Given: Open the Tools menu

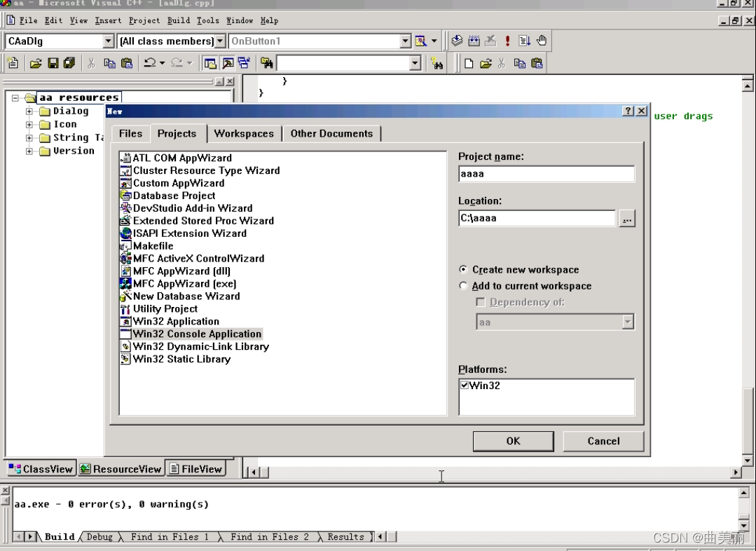Looking at the screenshot, I should [x=208, y=20].
